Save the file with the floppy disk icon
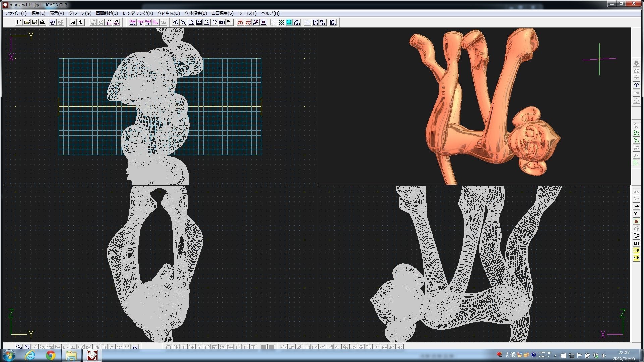Screen dimensions: 644x362 (35, 22)
